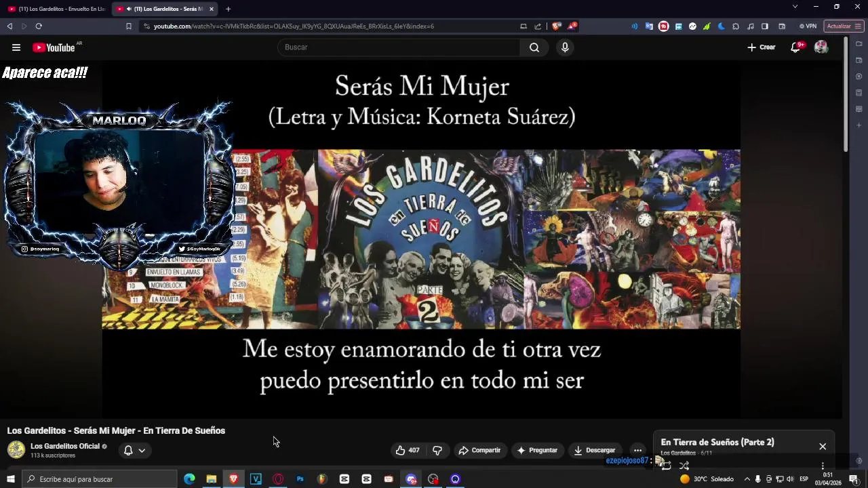
Task: Click the Los Gardelitos Oficial channel avatar
Action: click(16, 450)
